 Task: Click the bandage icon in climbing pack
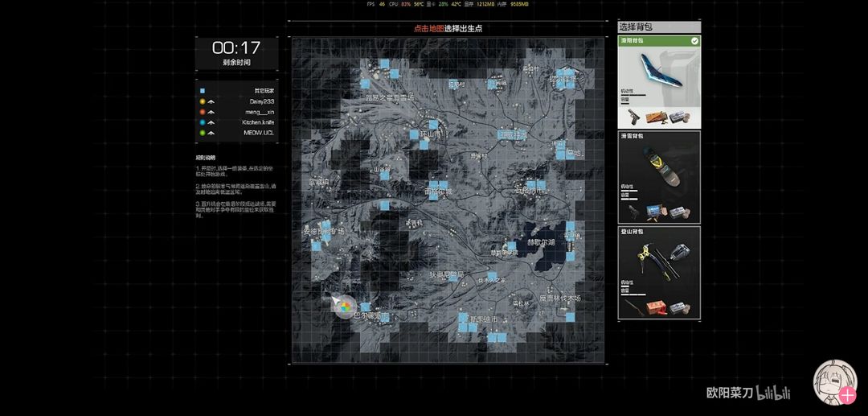click(679, 308)
